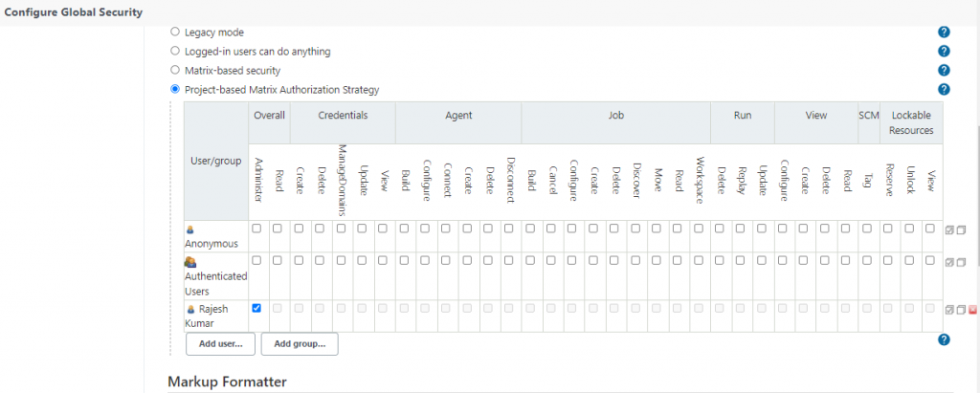Viewport: 980px width, 393px height.
Task: Select the Legacy mode radio button
Action: (x=174, y=33)
